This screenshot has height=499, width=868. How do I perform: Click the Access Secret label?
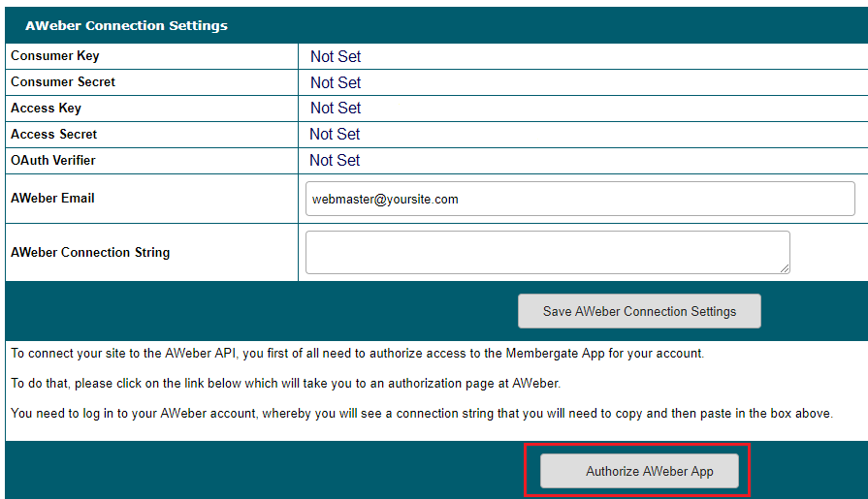[x=54, y=135]
